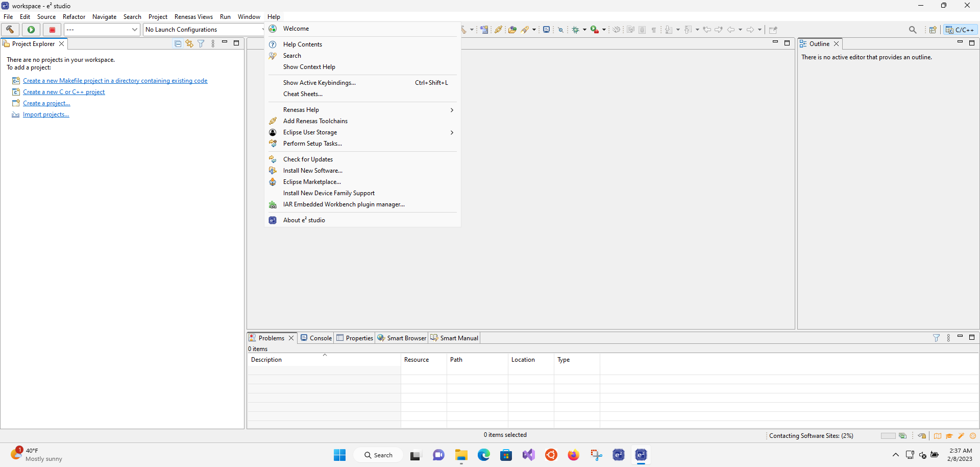Click the Back navigation arrow icon

pyautogui.click(x=731, y=30)
